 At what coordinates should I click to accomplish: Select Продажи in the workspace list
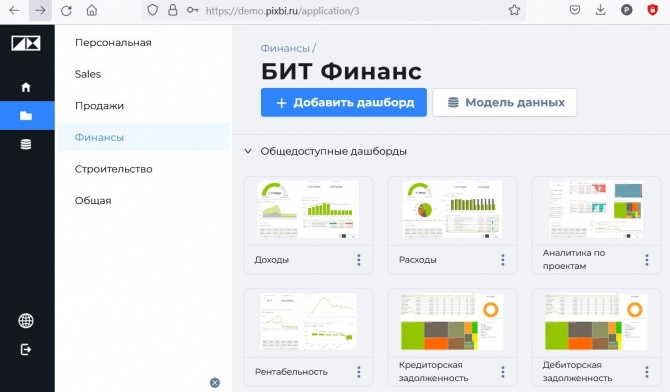tap(99, 106)
